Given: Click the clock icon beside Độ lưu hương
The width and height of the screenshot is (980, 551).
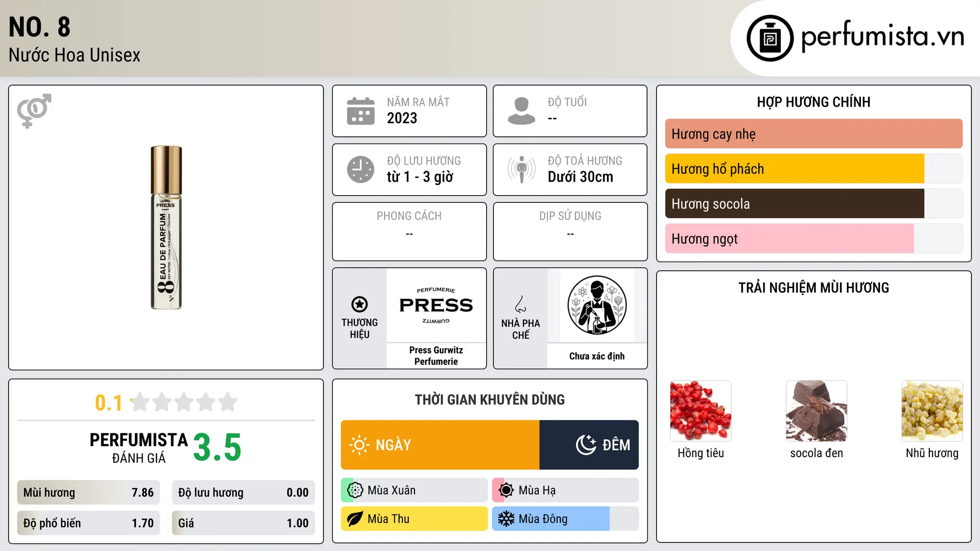Looking at the screenshot, I should pos(361,169).
